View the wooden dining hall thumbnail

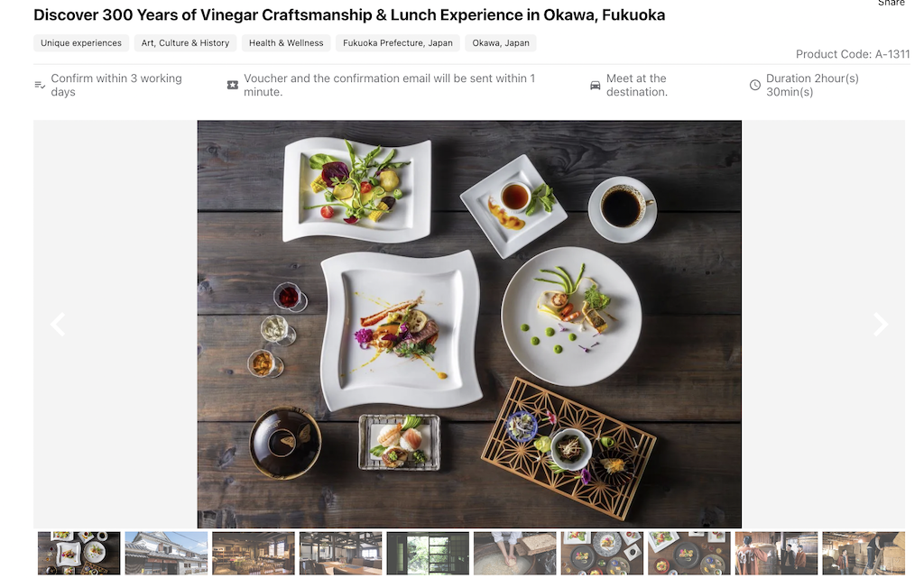(x=340, y=554)
